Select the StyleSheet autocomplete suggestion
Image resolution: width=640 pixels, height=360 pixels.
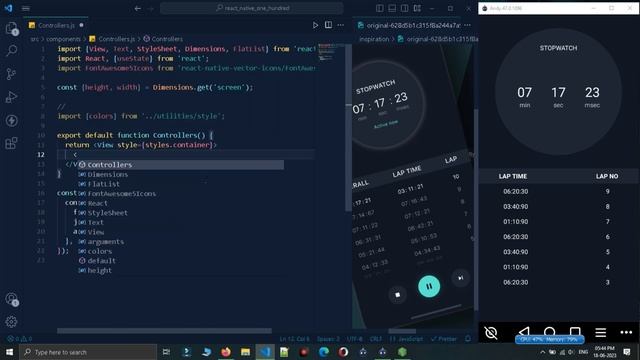181,213
